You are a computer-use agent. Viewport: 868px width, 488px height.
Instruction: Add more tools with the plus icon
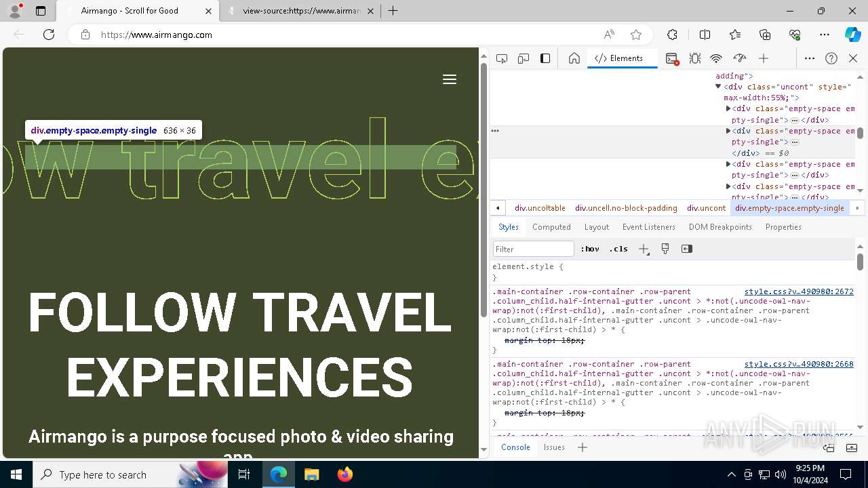[764, 58]
